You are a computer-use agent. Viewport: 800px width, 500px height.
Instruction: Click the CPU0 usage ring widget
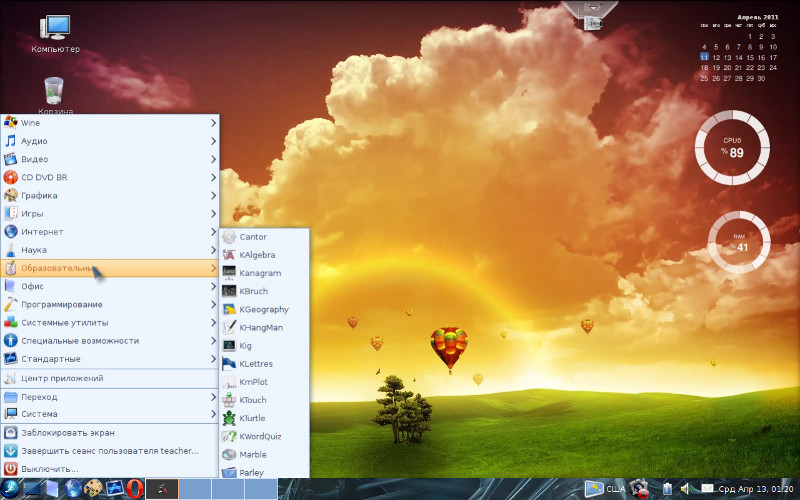tap(732, 147)
